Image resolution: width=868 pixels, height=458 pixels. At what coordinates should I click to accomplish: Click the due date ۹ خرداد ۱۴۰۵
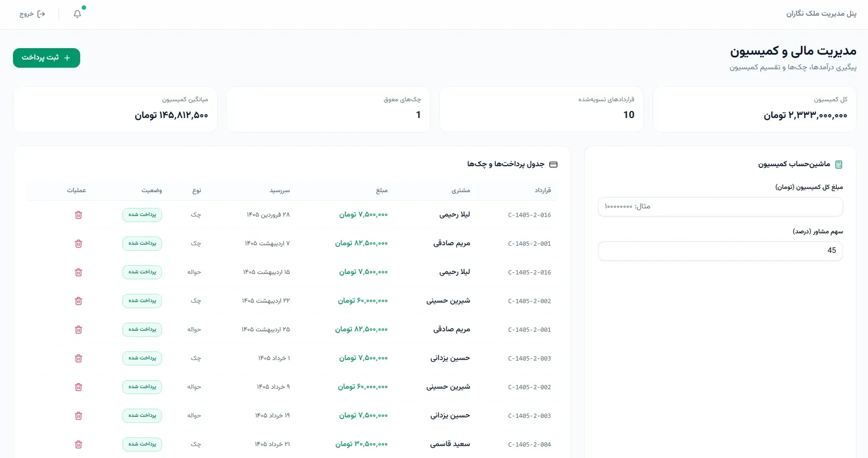[x=273, y=387]
